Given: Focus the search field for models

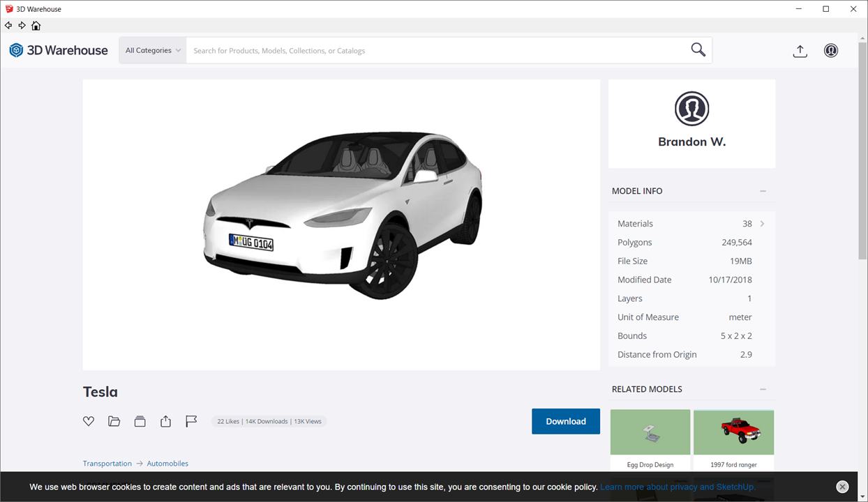Looking at the screenshot, I should pyautogui.click(x=436, y=50).
